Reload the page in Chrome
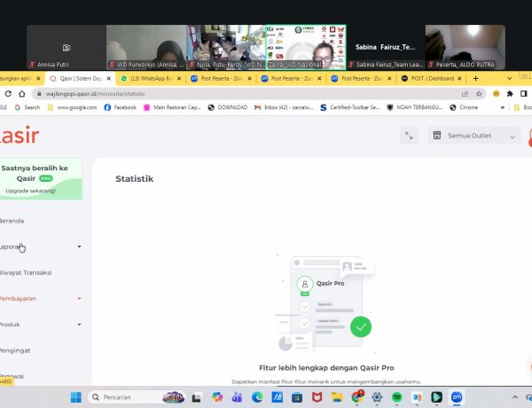The image size is (532, 408). click(8, 94)
